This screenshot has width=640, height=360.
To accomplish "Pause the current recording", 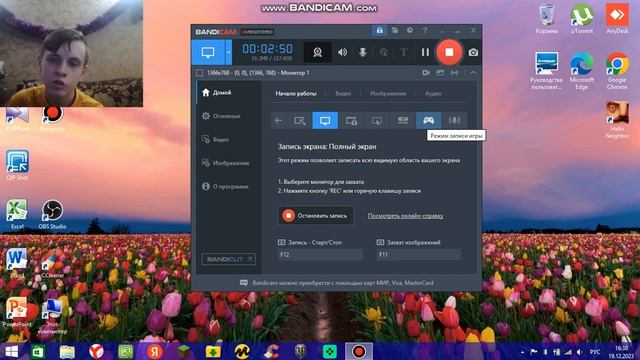I will tap(425, 52).
